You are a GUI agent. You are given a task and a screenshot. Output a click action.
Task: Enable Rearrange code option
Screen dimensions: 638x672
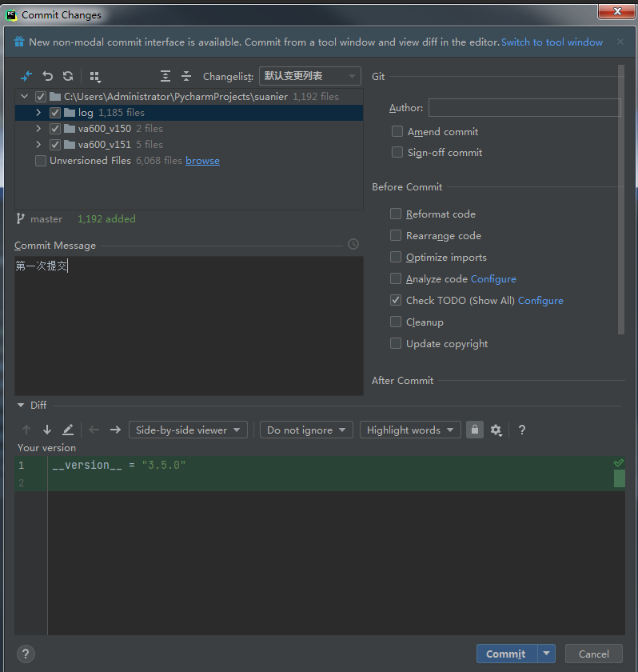tap(396, 235)
